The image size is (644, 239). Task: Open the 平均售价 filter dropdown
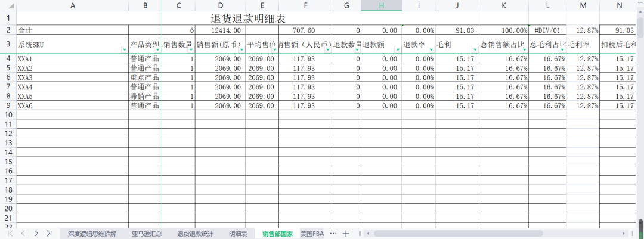point(275,49)
